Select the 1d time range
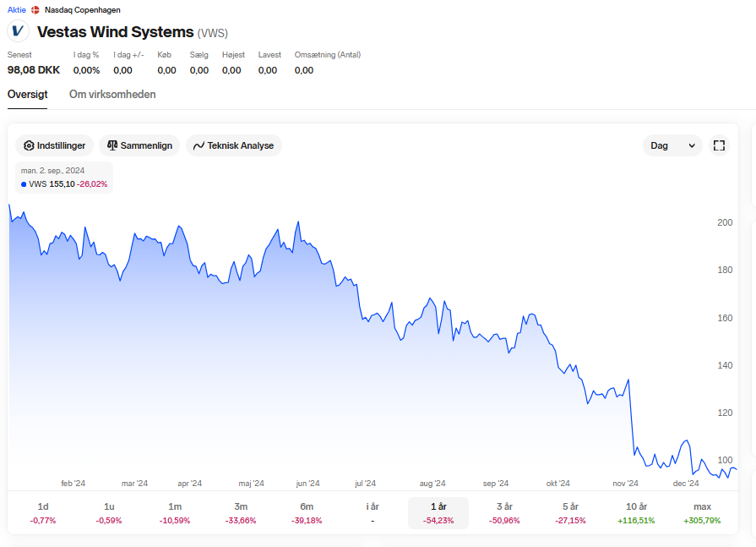This screenshot has height=547, width=756. click(43, 512)
